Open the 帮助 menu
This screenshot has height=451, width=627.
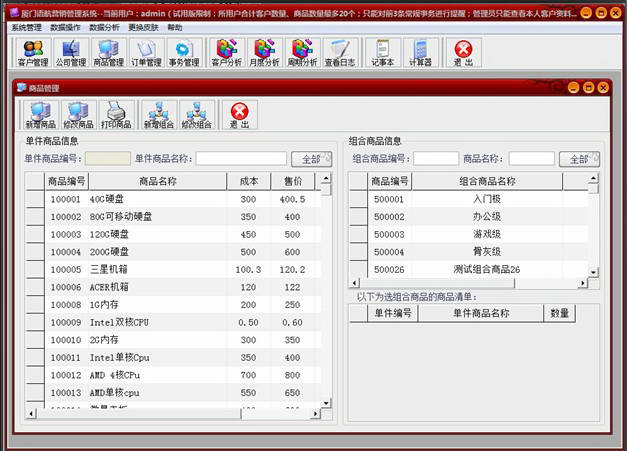tap(175, 28)
